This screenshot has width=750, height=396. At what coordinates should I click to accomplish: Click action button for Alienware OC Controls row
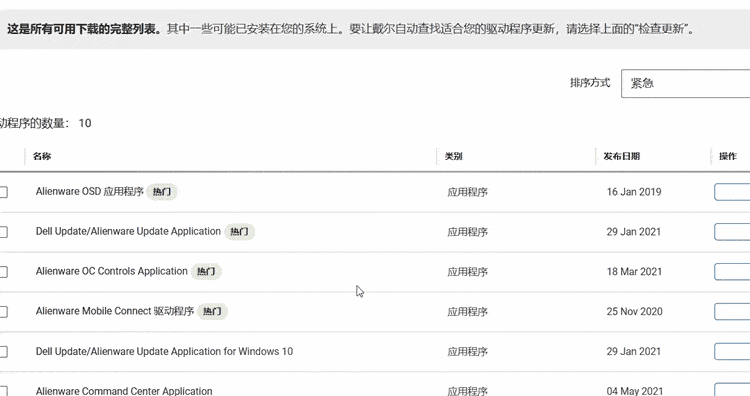(732, 272)
